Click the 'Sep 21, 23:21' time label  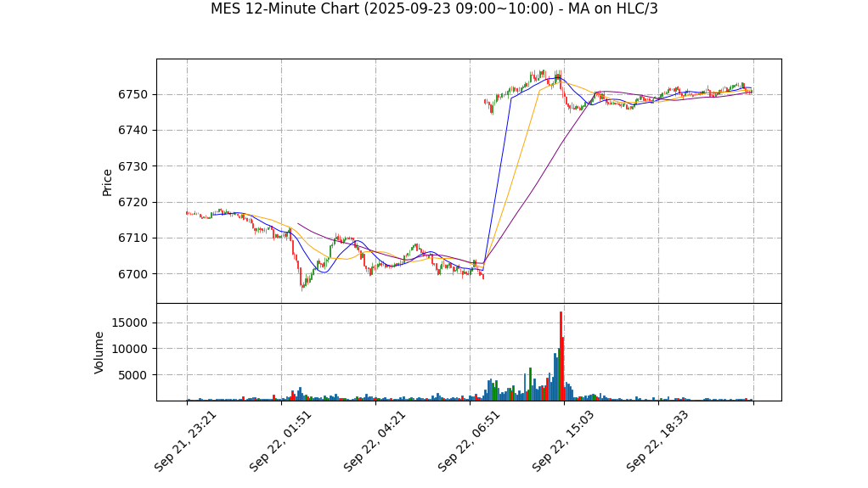[x=184, y=441]
